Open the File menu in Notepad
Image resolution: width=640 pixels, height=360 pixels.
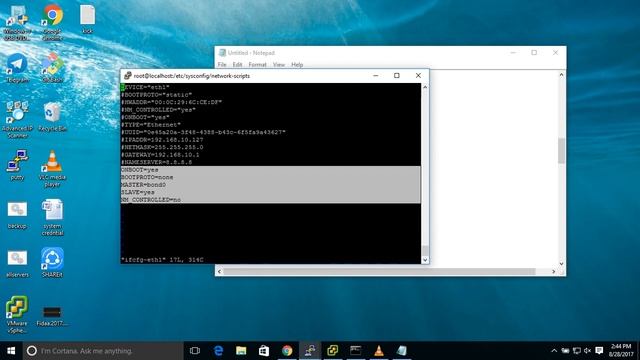pos(222,64)
